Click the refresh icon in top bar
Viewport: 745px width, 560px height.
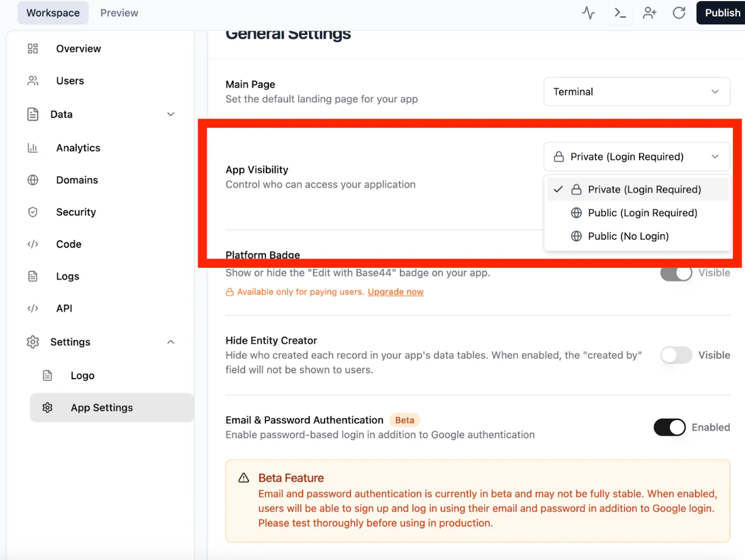point(679,13)
